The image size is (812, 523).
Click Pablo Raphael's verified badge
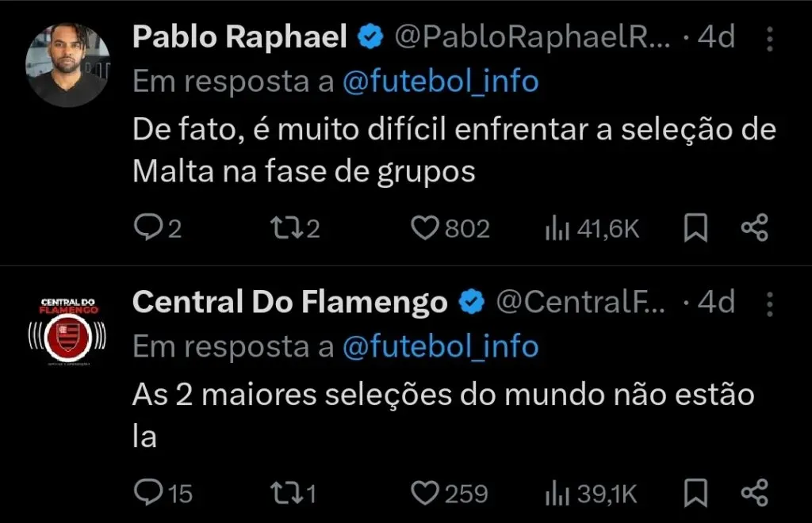pos(369,36)
